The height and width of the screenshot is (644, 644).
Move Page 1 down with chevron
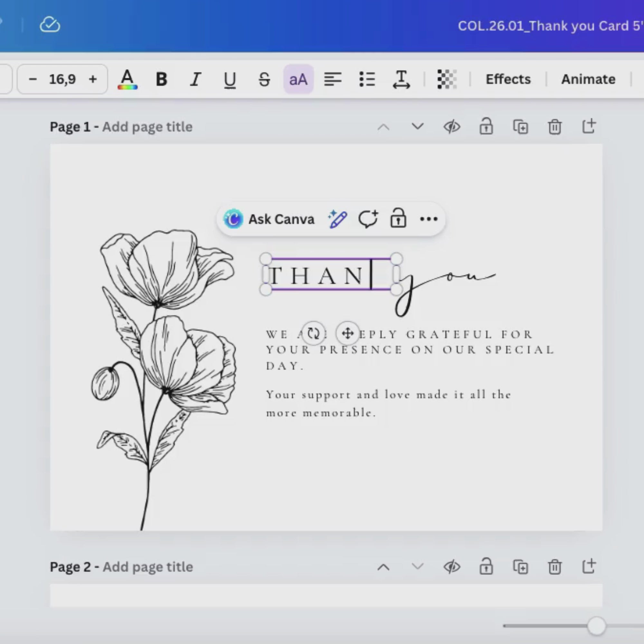click(417, 127)
